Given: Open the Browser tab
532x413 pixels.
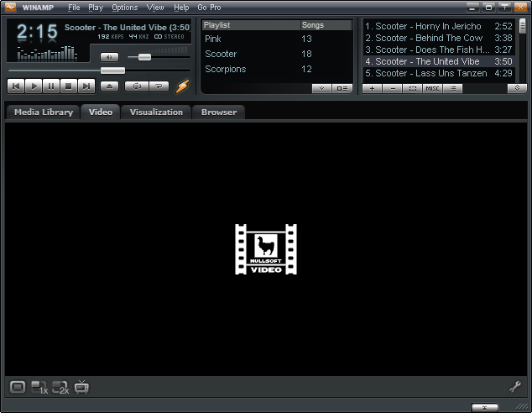Looking at the screenshot, I should tap(219, 112).
